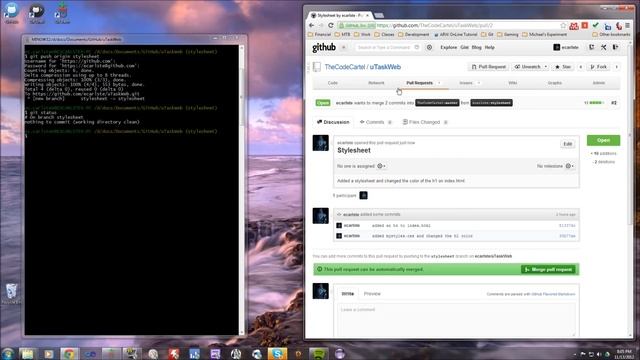
Task: Open the Files Changed tab
Action: [x=425, y=122]
